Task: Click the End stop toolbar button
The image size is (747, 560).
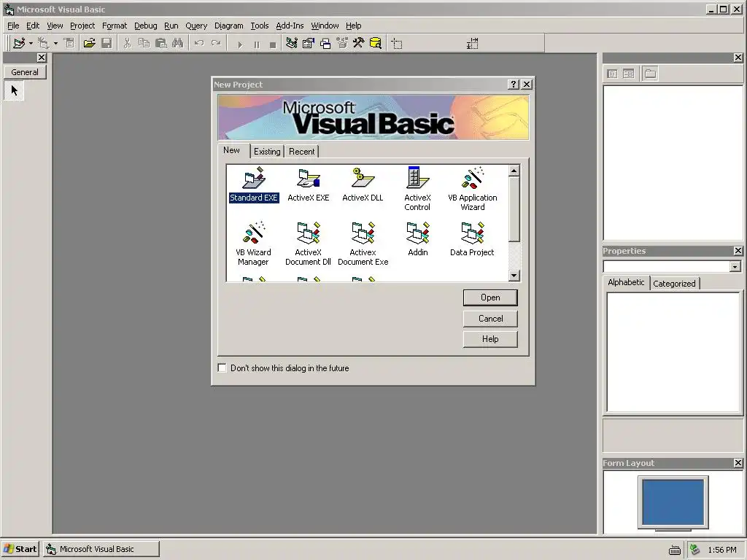Action: [273, 44]
